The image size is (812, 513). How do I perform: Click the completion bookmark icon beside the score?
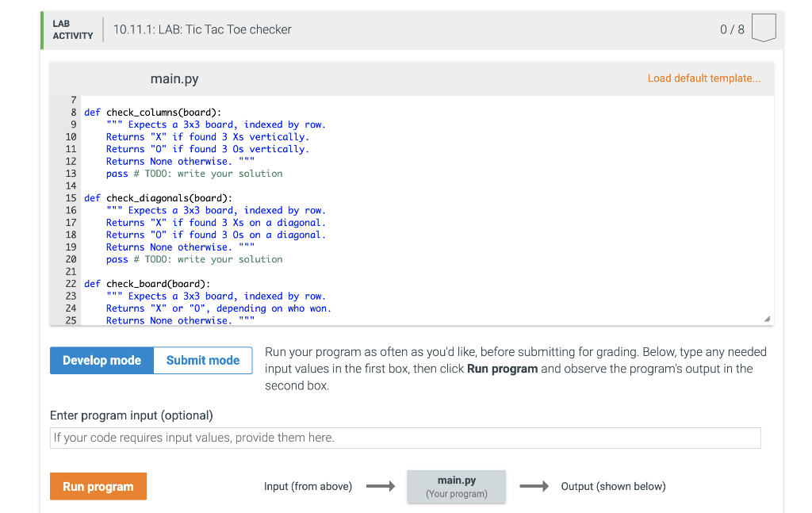point(763,27)
